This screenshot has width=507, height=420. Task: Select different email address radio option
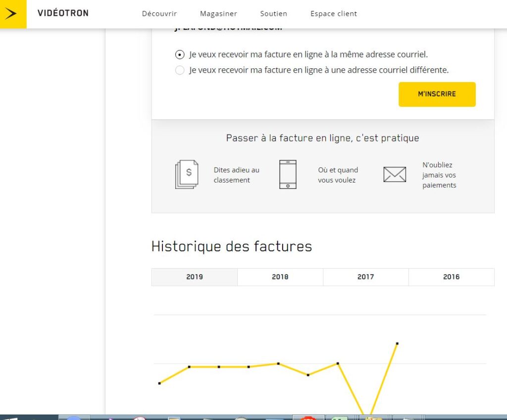point(180,70)
